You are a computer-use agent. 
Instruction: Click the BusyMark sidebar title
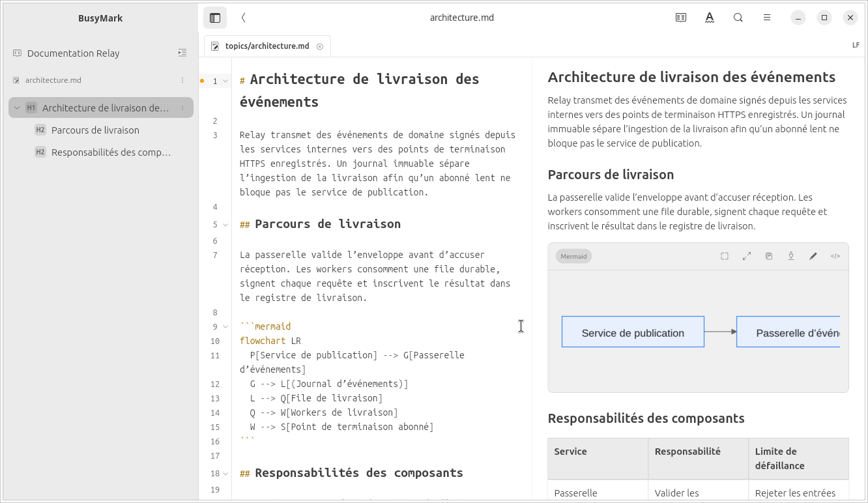click(x=100, y=18)
